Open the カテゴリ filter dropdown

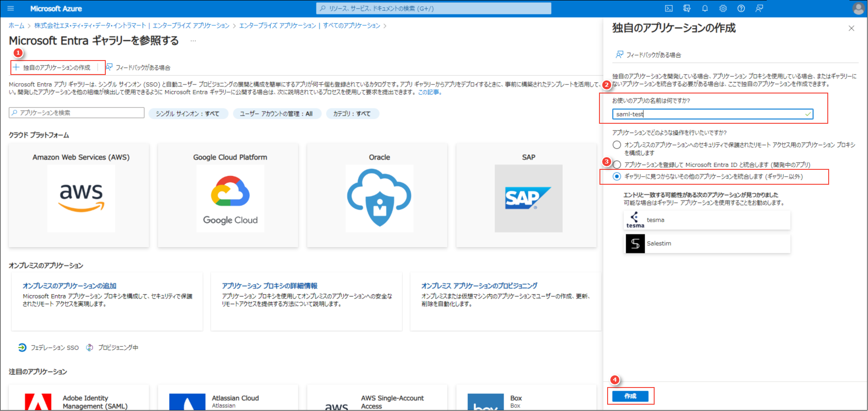[352, 114]
